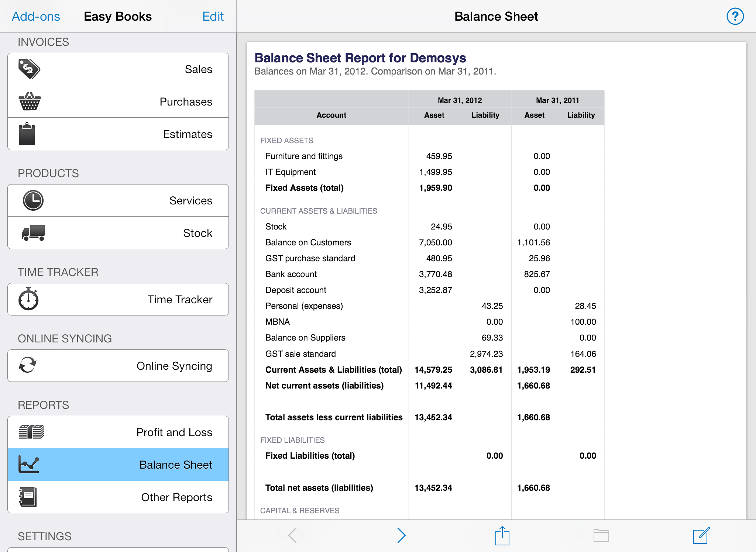The height and width of the screenshot is (552, 756).
Task: Go back using the left chevron
Action: 292,535
